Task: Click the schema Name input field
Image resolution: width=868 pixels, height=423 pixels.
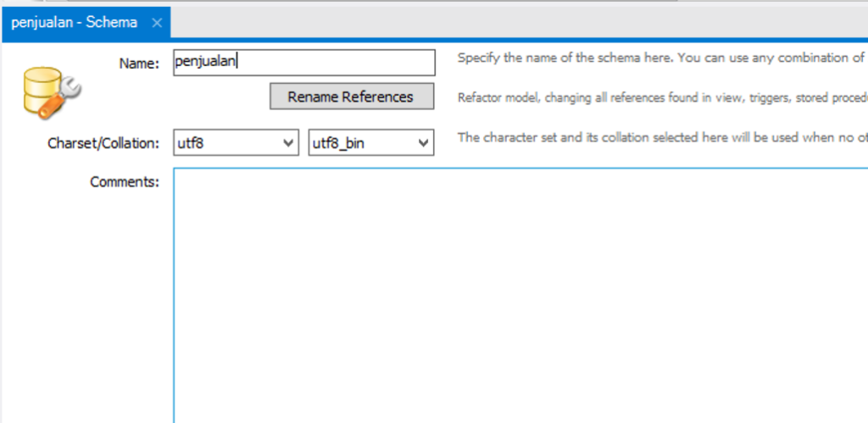Action: coord(304,62)
